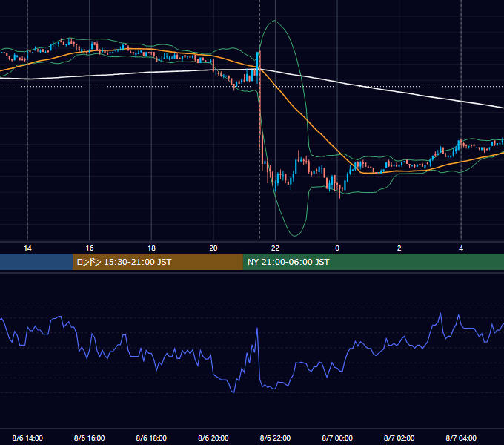Viewport: 504px width, 445px height.
Task: Click the 8/7 02:00 date label
Action: point(399,438)
